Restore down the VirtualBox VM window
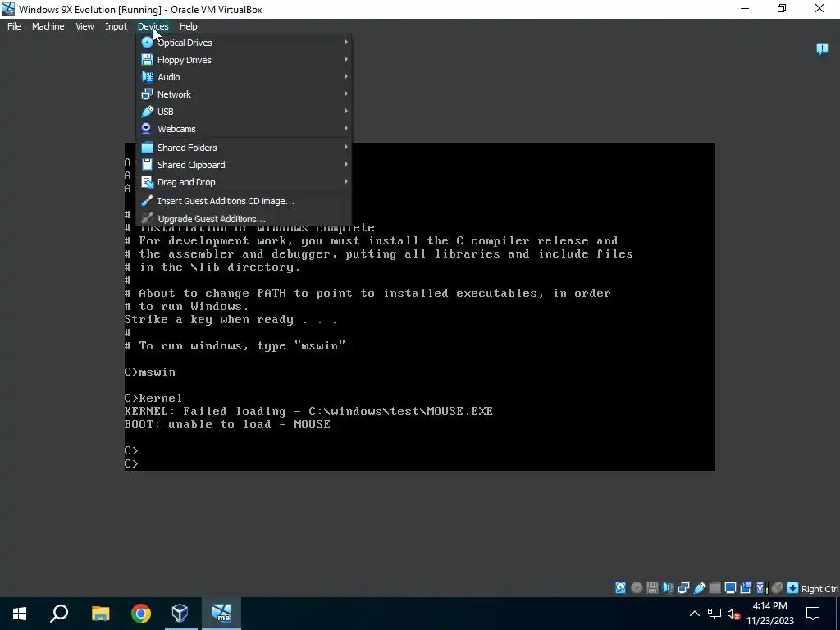This screenshot has height=630, width=840. coord(782,8)
